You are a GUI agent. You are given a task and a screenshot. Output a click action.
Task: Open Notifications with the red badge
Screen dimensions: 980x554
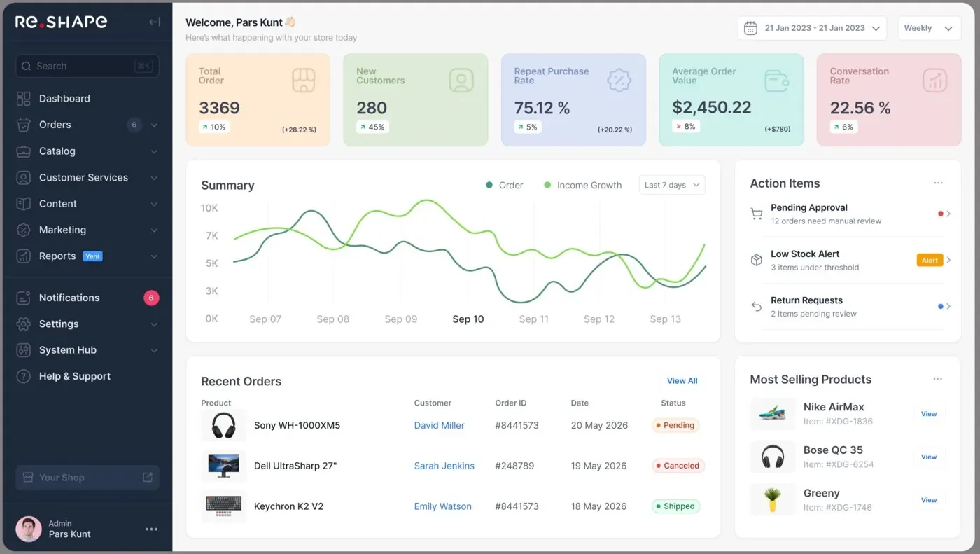point(87,298)
